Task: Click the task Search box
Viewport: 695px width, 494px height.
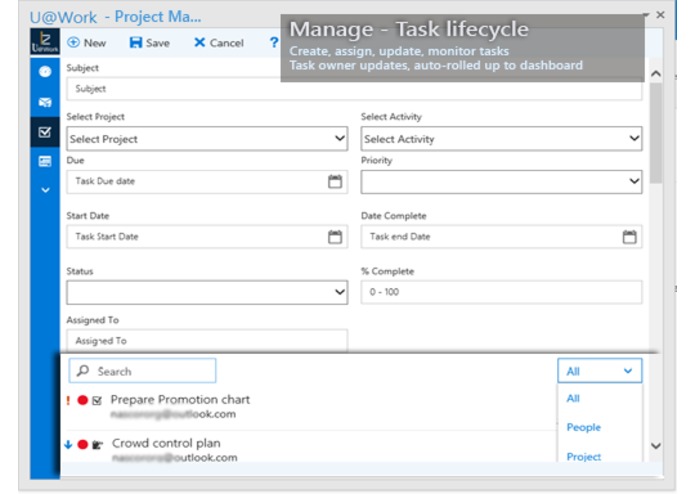Action: pos(142,371)
